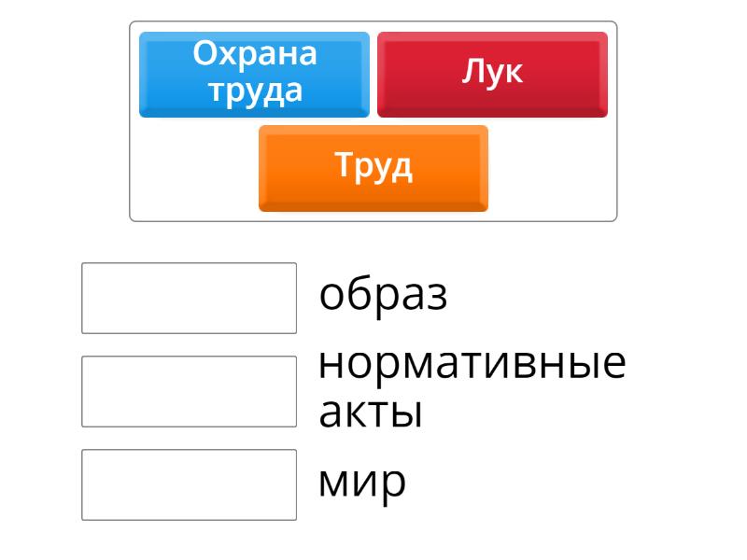Activate the middle drop slot in the list

[x=189, y=391]
